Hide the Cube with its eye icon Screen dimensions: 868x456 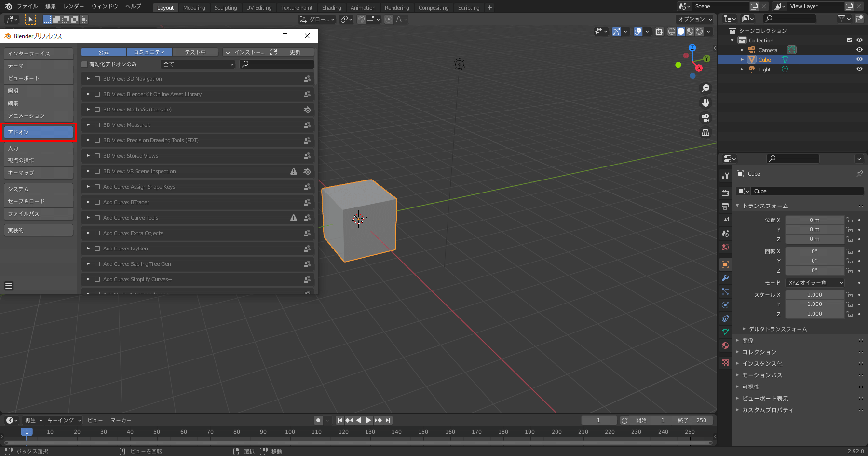[x=859, y=59]
